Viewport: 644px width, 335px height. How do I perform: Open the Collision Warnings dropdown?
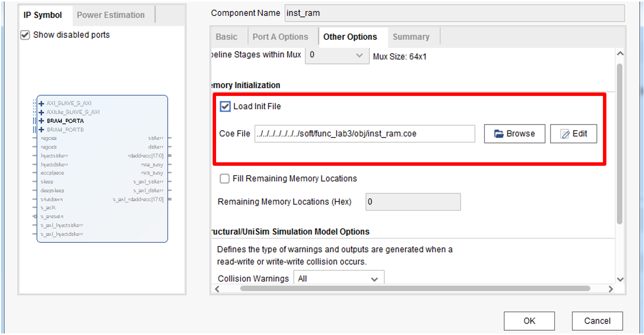coord(339,279)
